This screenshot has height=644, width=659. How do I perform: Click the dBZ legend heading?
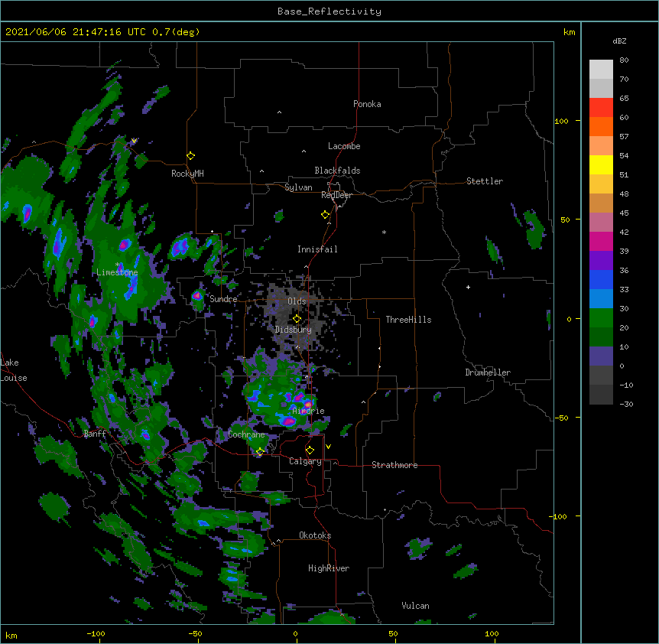[x=619, y=41]
